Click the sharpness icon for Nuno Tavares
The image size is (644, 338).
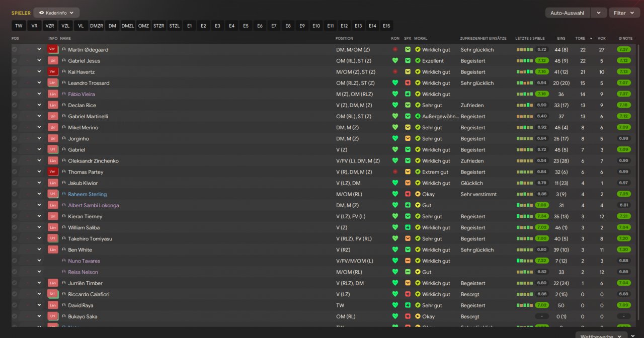pos(408,261)
